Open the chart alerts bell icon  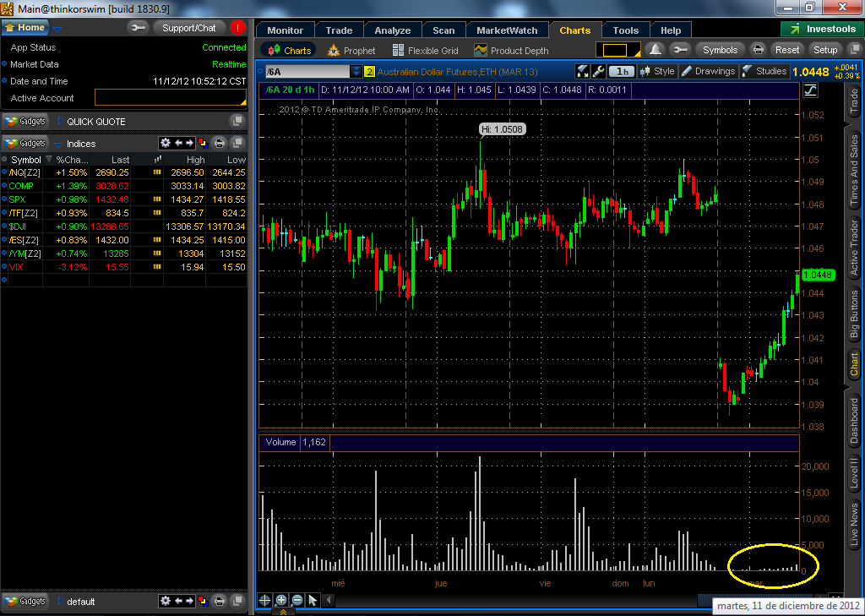pyautogui.click(x=655, y=50)
